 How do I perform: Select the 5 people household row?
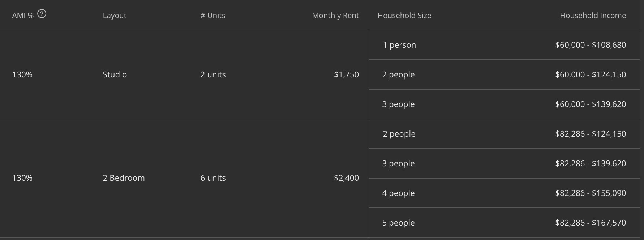click(505, 223)
